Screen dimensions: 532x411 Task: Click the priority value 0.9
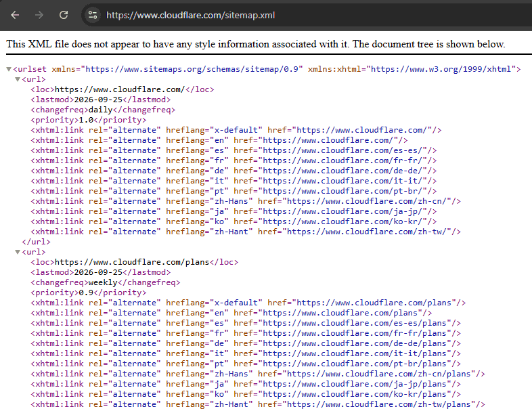pyautogui.click(x=86, y=293)
